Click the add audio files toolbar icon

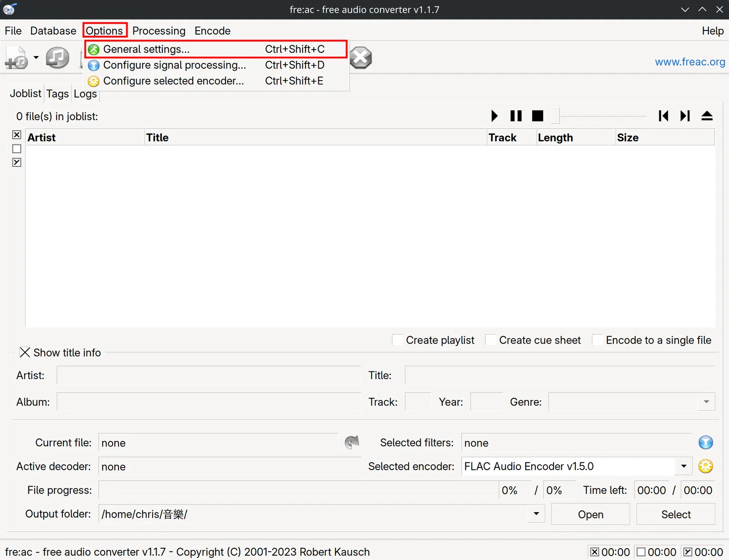[x=16, y=58]
